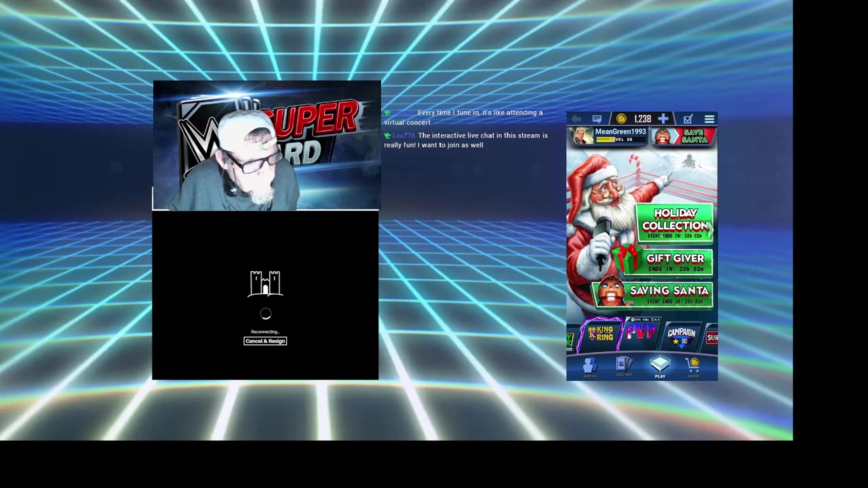The image size is (868, 488).
Task: Click the loading spinner above Reconnecting
Action: [x=266, y=313]
